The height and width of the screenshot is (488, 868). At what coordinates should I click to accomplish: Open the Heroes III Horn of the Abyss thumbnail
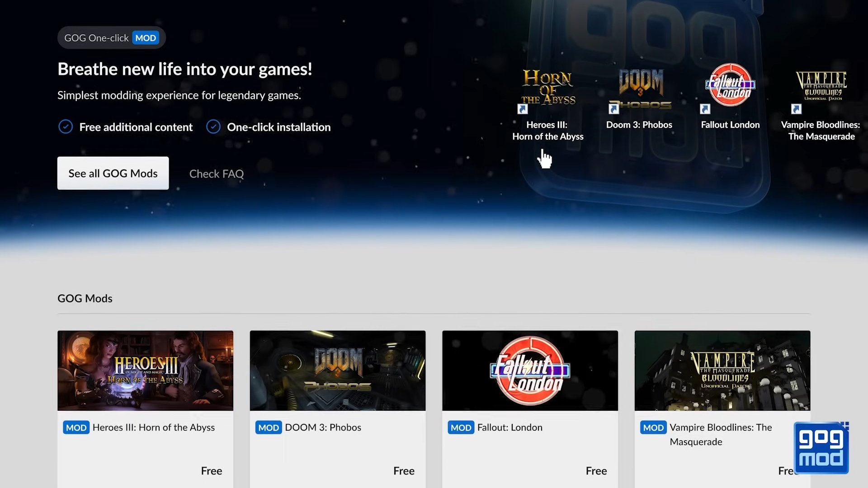146,371
